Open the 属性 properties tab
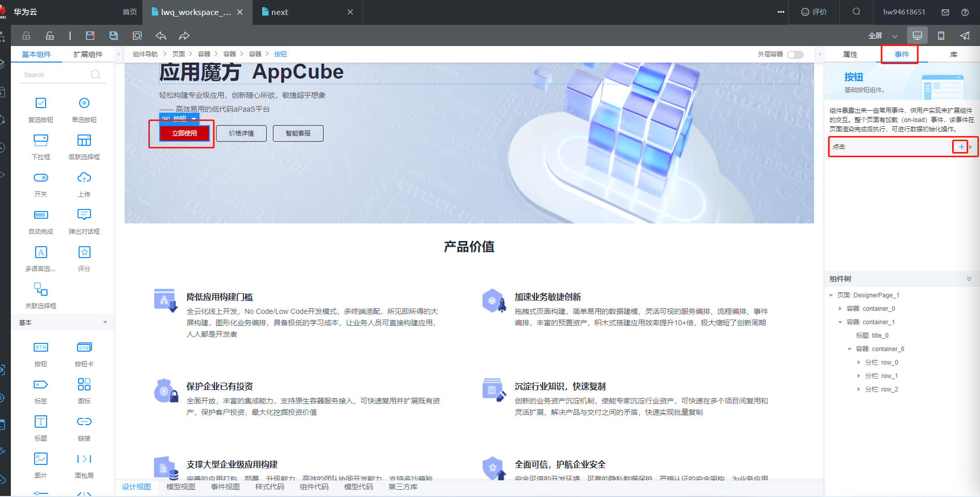Viewport: 980px width, 497px height. click(x=850, y=54)
